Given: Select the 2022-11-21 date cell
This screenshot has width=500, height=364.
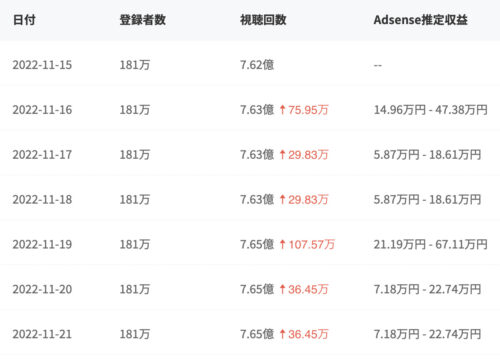Looking at the screenshot, I should (x=42, y=334).
